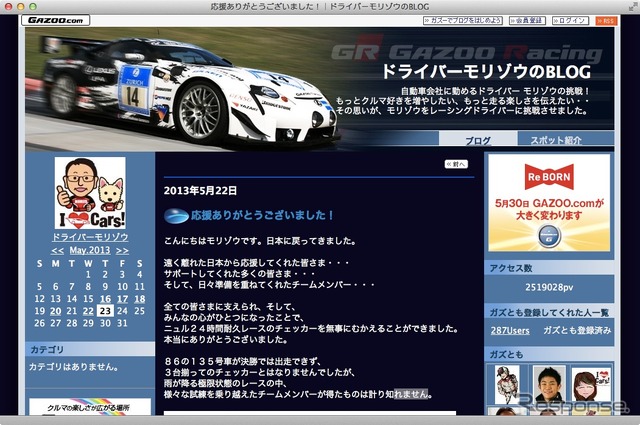
Task: Click the helmet cartoon friend avatar
Action: tap(507, 385)
